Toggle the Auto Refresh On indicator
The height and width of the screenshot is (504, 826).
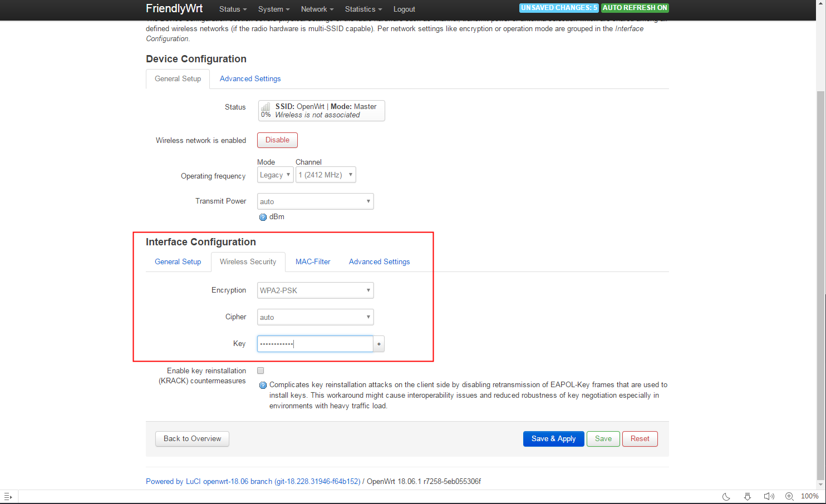[x=635, y=8]
